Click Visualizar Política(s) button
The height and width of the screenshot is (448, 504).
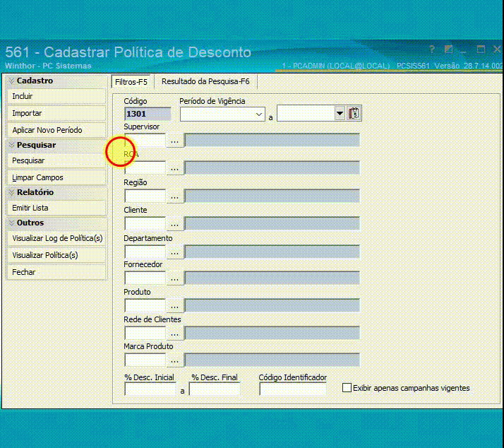point(56,255)
